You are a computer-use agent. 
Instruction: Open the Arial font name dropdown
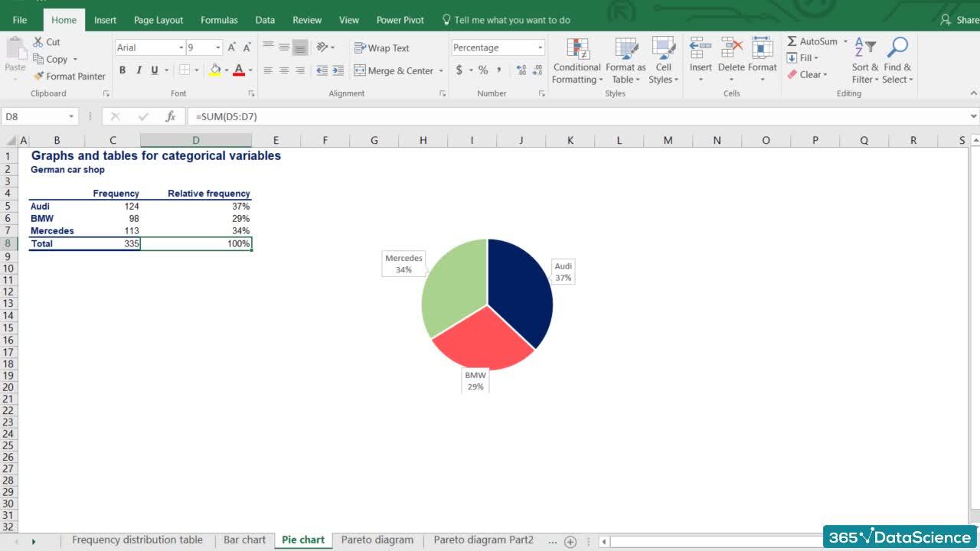point(181,47)
